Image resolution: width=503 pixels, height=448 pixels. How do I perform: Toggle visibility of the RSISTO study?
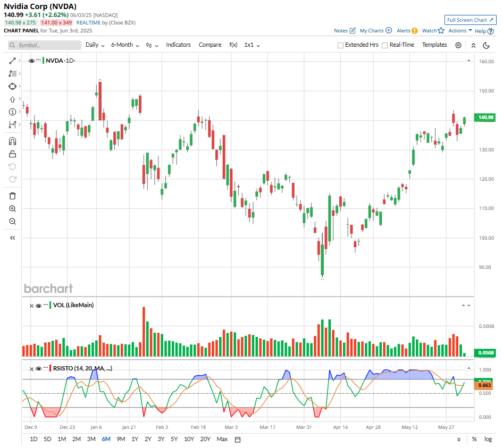(38, 369)
